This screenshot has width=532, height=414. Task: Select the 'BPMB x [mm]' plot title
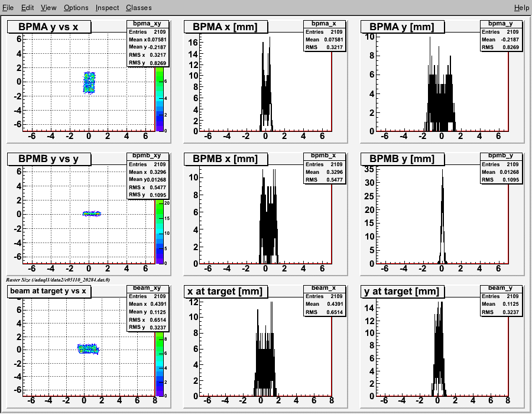[226, 159]
